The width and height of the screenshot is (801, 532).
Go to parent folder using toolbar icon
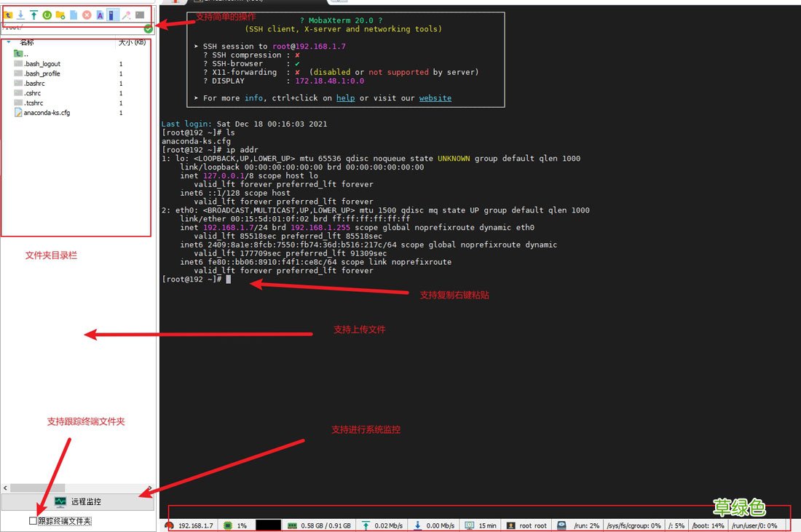pyautogui.click(x=8, y=15)
